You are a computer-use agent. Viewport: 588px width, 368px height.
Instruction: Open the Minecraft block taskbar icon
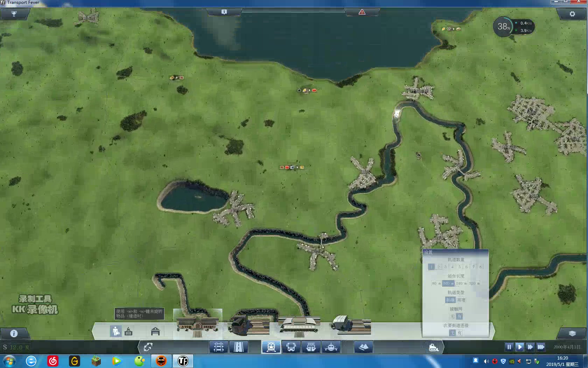pyautogui.click(x=96, y=361)
